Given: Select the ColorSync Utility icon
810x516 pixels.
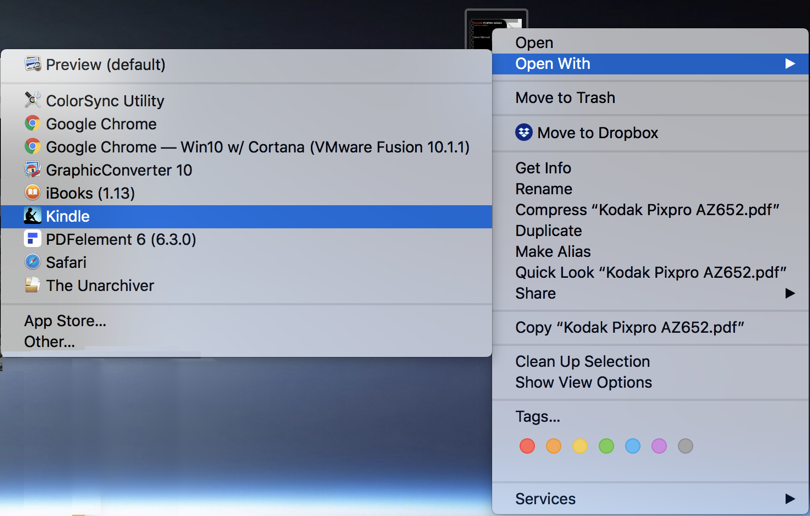Looking at the screenshot, I should tap(32, 100).
